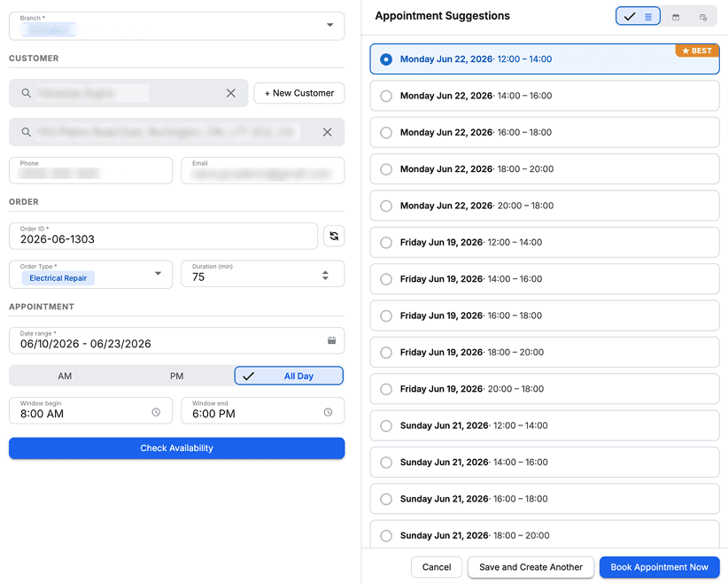Screen dimensions: 728x584
Task: Clear the customer name search field
Action: pyautogui.click(x=231, y=93)
